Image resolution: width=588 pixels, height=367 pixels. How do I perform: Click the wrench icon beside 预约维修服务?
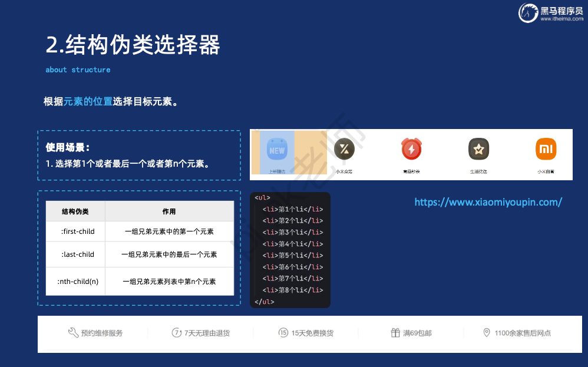coord(73,332)
